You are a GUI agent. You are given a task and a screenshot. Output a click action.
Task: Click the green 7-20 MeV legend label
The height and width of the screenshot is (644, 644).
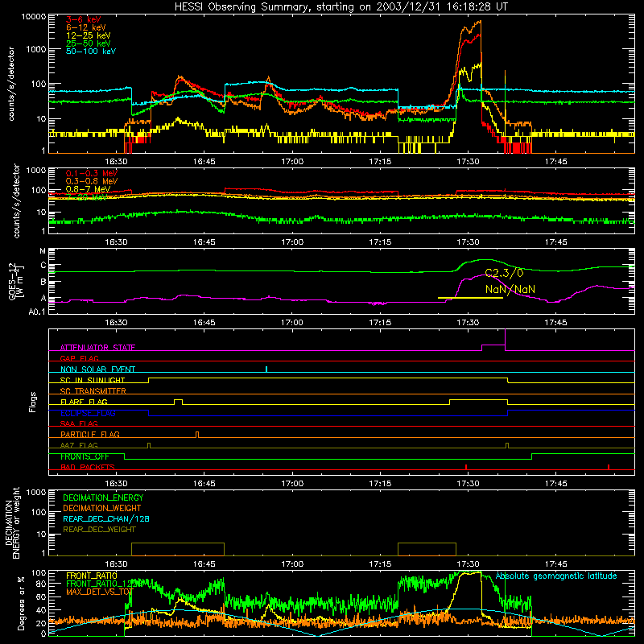pyautogui.click(x=87, y=197)
